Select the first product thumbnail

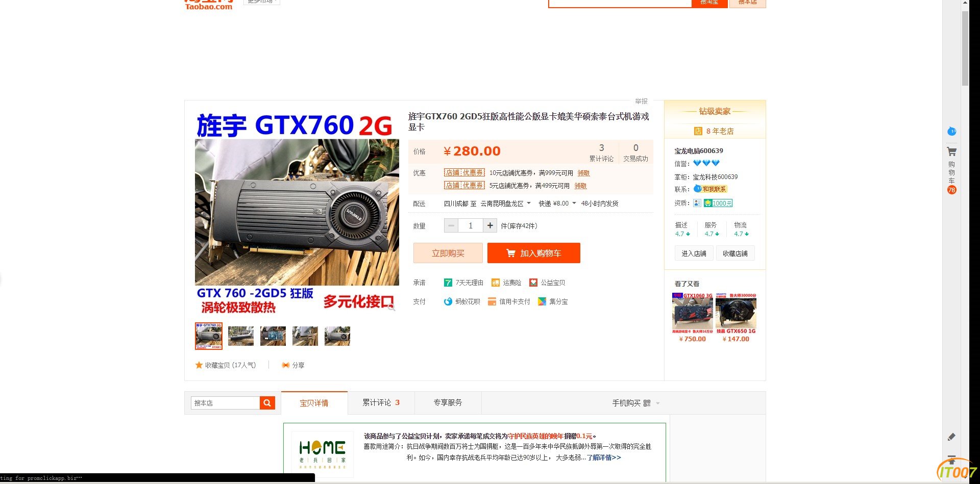(x=209, y=336)
